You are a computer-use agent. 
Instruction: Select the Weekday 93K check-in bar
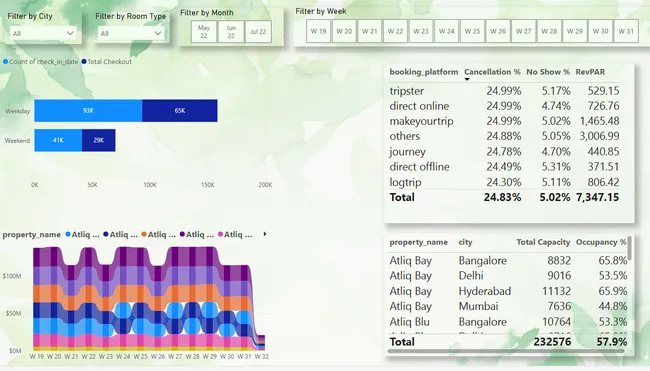point(88,111)
